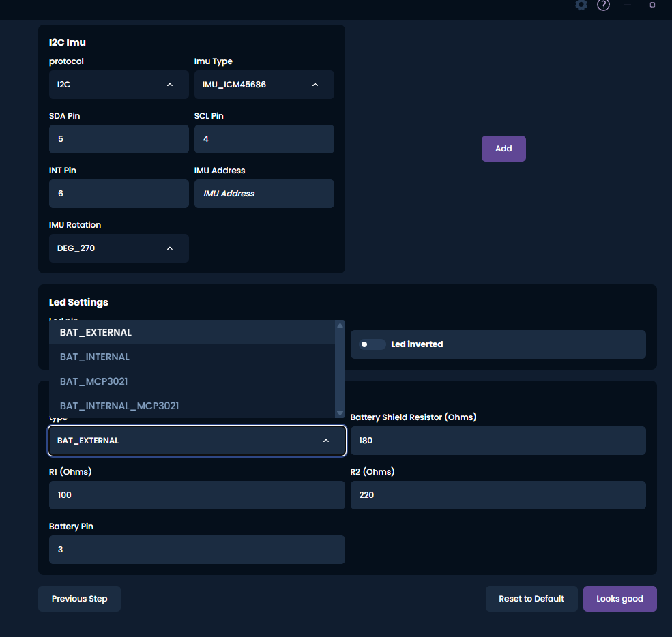Image resolution: width=672 pixels, height=637 pixels.
Task: Click the dropdown list scroll-down arrow
Action: coord(340,413)
